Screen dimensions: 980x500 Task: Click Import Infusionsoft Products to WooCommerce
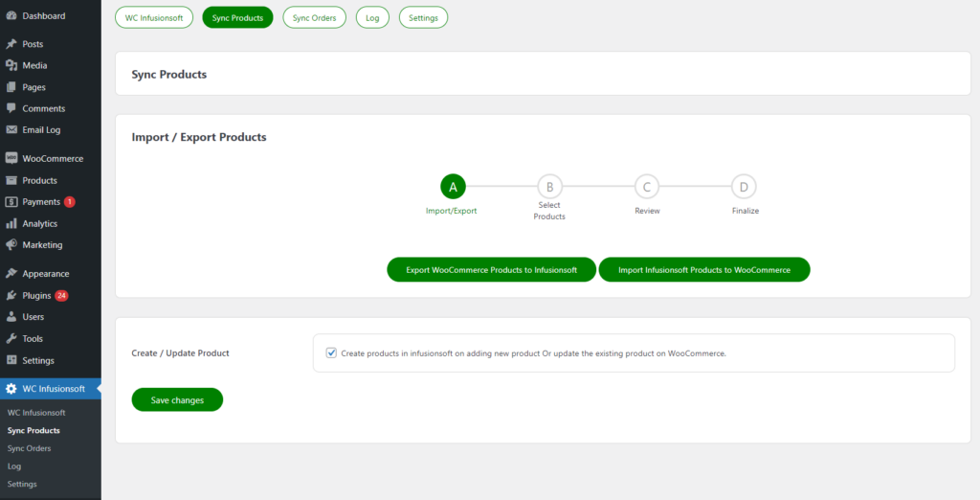tap(704, 270)
